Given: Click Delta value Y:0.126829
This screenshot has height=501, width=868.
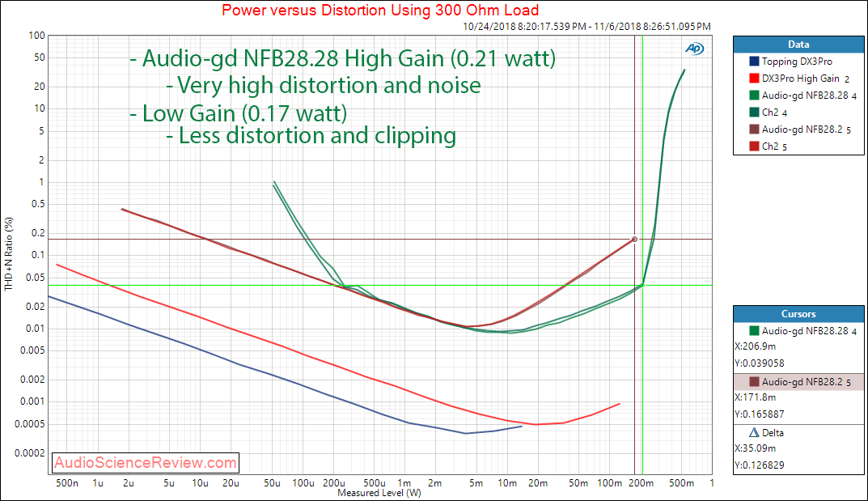Looking at the screenshot, I should (760, 465).
